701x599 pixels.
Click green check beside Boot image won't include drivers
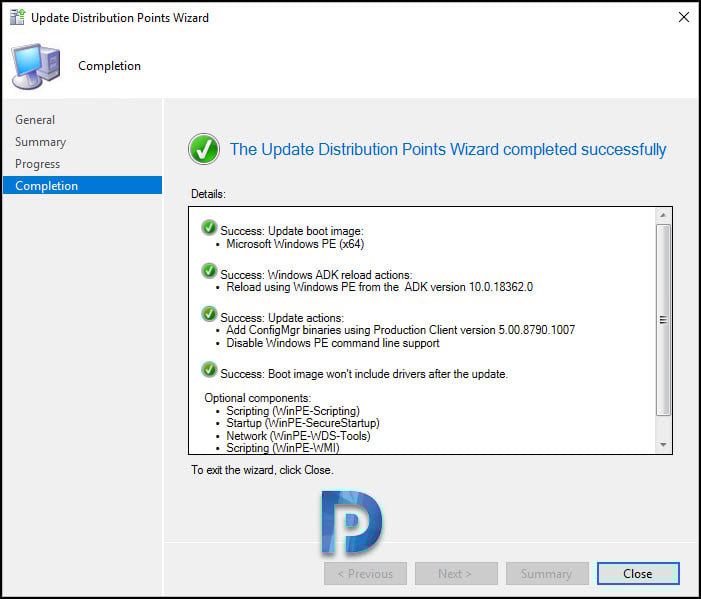(209, 370)
